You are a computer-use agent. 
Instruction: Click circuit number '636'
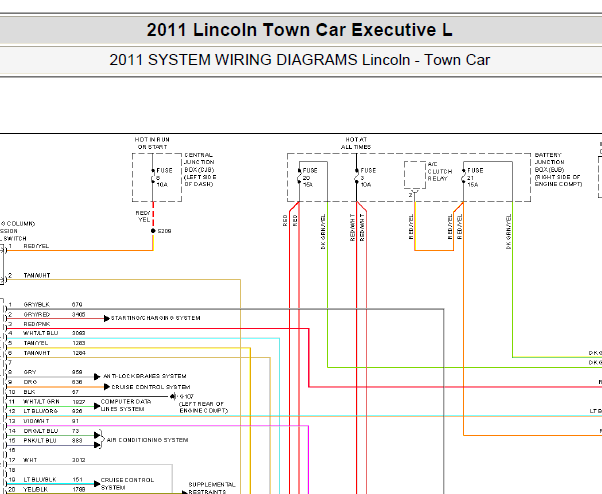[x=77, y=382]
